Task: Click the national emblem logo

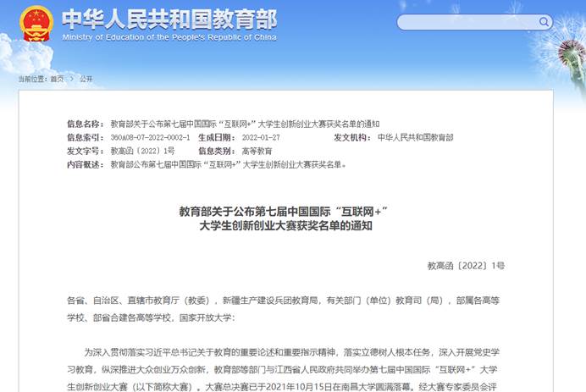Action: [36, 23]
